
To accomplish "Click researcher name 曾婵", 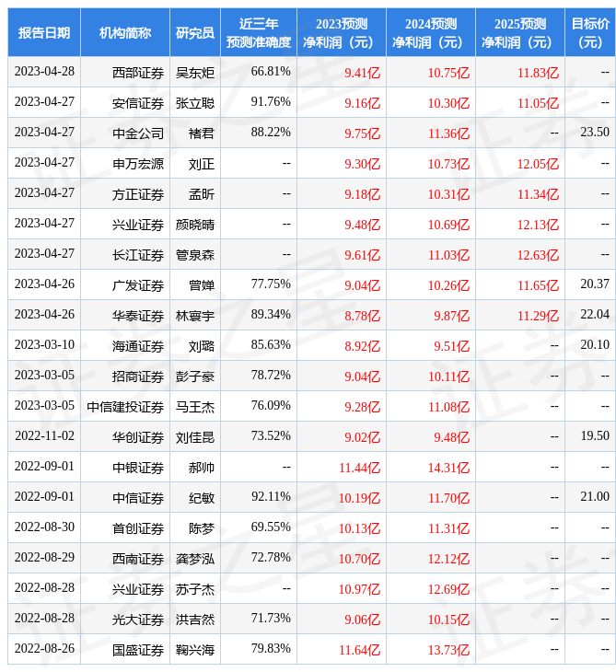I will (x=202, y=285).
